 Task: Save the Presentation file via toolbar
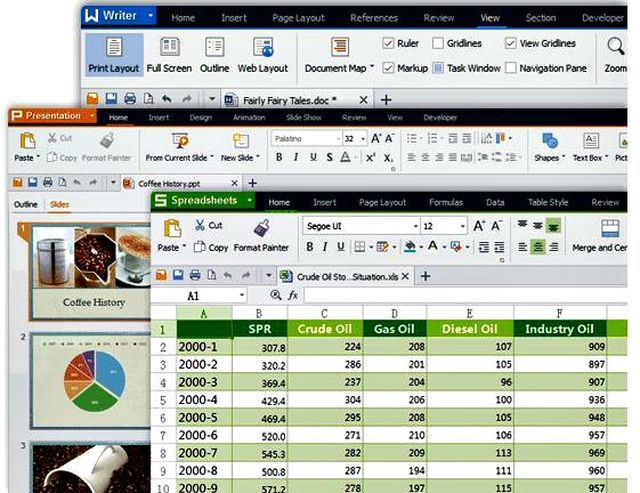tap(33, 182)
